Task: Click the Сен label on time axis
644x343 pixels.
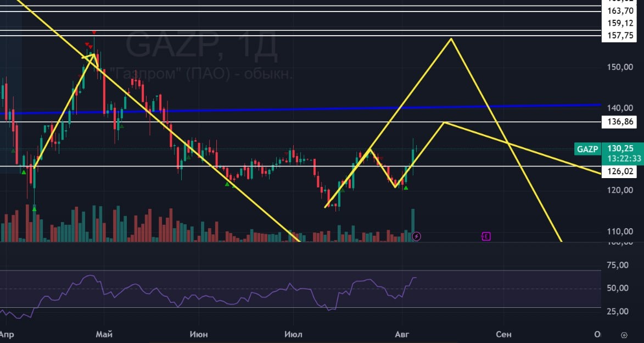Action: (503, 334)
